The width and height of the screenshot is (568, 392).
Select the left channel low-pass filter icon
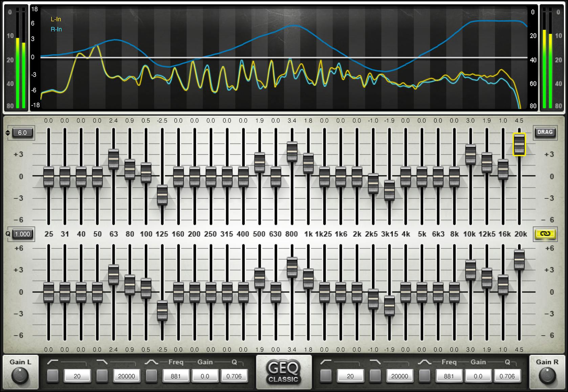(102, 362)
